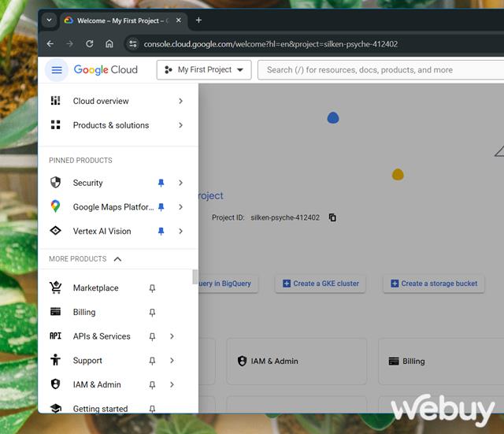Click the Vertex AI Vision diamond icon

coord(56,231)
